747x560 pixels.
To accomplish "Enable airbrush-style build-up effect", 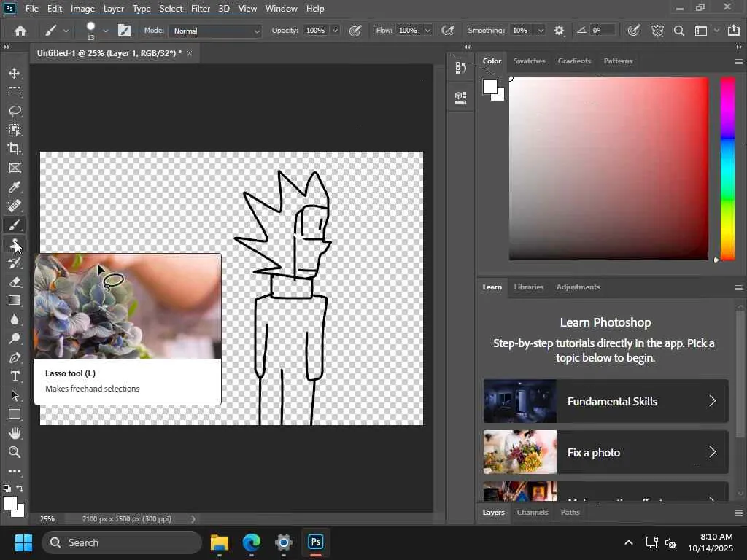I will coord(448,31).
